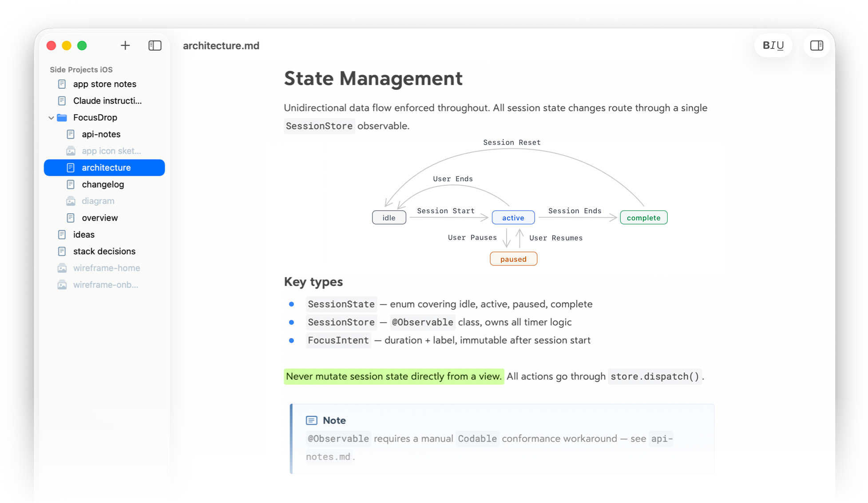Click the Session Reset diagram label
The width and height of the screenshot is (868, 503).
point(511,143)
